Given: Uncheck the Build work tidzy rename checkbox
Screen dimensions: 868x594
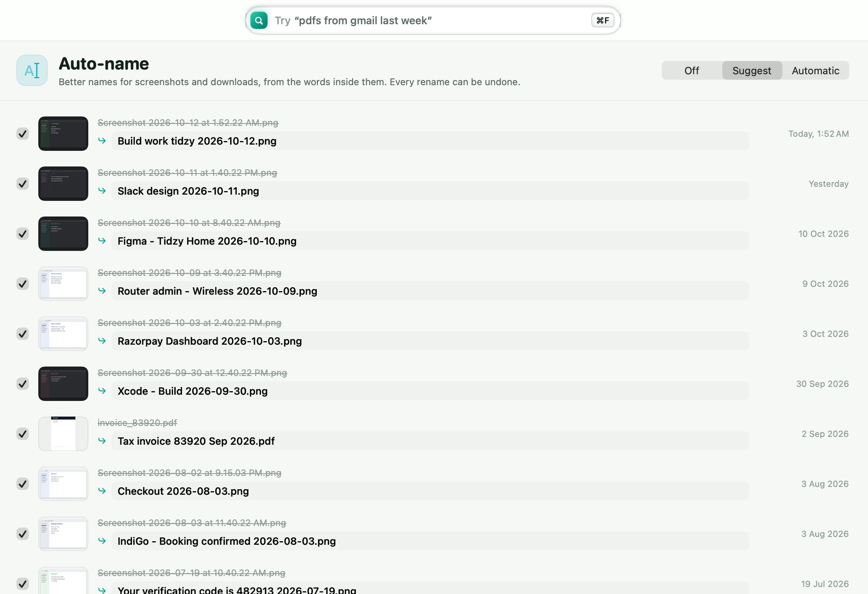Looking at the screenshot, I should point(23,134).
